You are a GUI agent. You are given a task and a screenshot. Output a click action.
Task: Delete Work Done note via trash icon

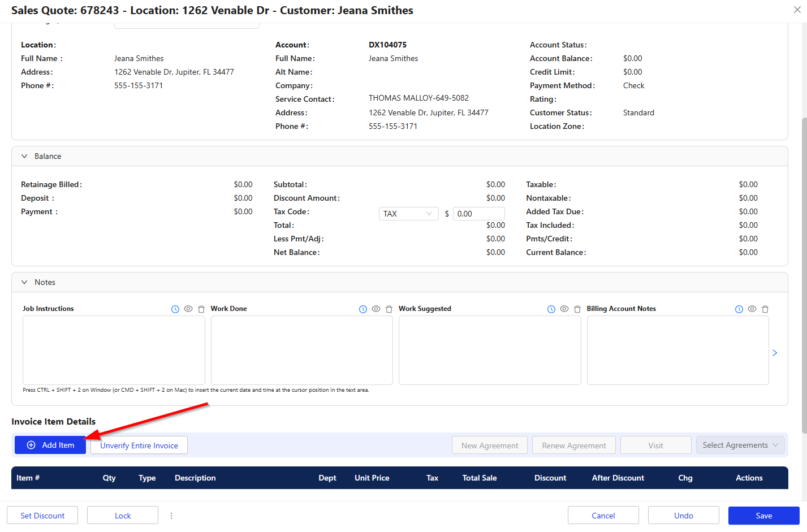tap(389, 309)
